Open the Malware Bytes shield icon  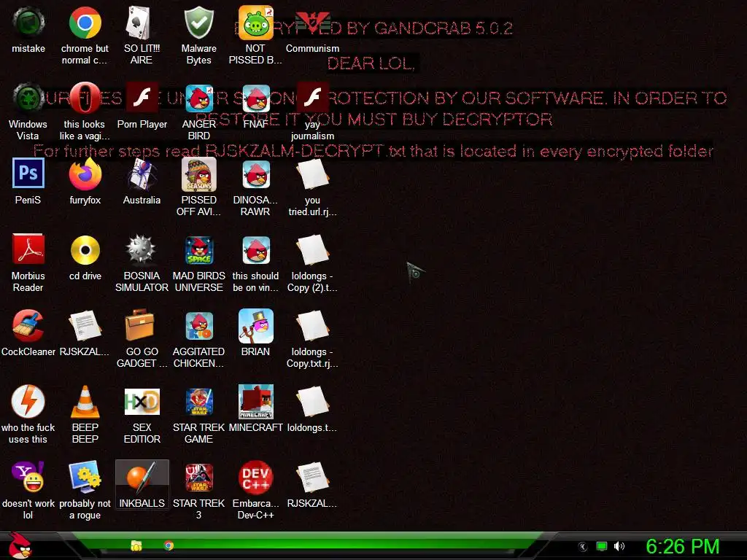pyautogui.click(x=198, y=23)
